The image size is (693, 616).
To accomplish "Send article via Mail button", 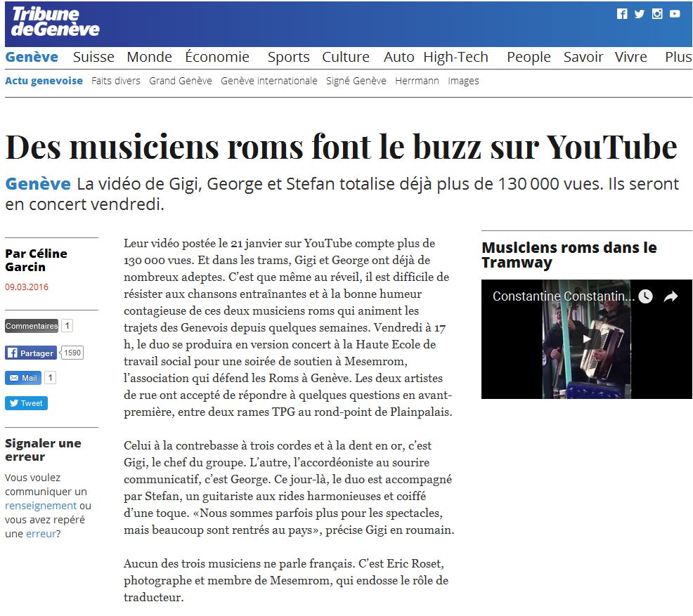I will tap(23, 378).
